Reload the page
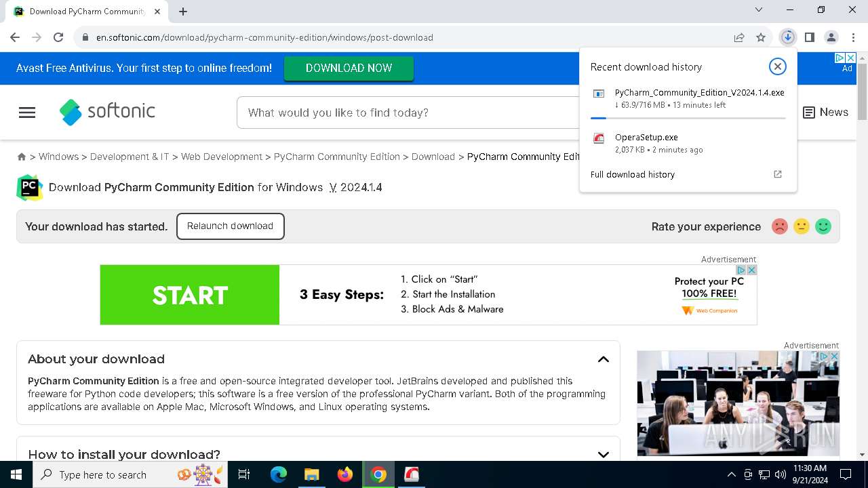Viewport: 868px width, 488px height. point(58,37)
